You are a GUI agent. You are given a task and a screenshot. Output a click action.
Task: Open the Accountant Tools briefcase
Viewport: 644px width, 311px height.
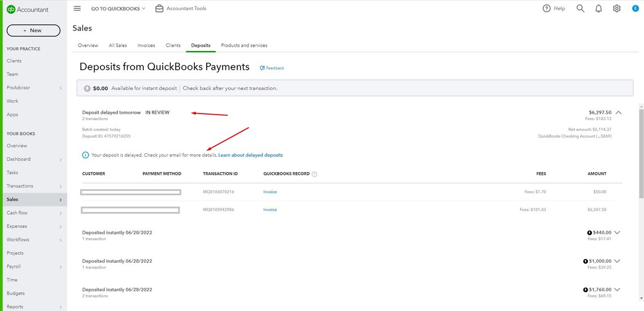click(159, 9)
